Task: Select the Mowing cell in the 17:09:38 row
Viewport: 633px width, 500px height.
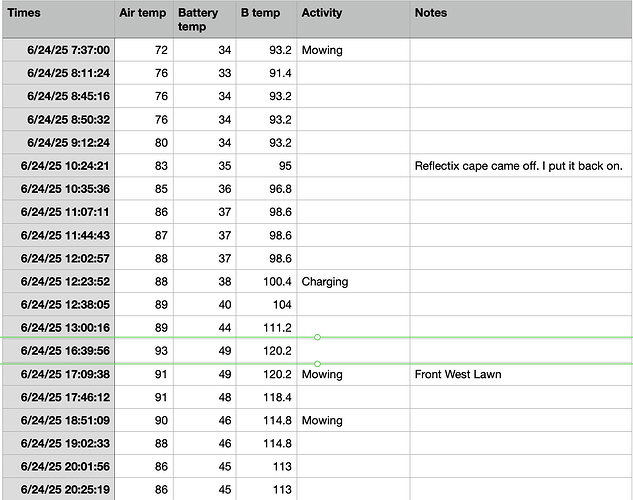Action: point(353,374)
